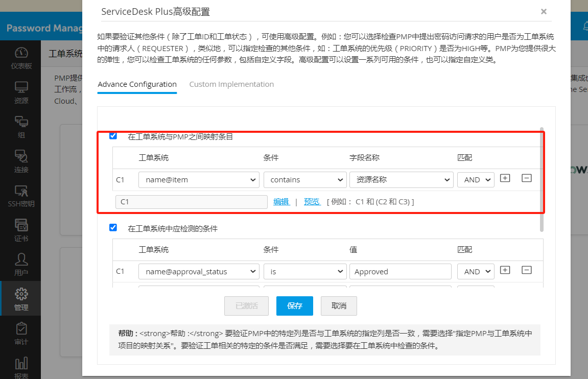The image size is (588, 379).
Task: Click the 已激活 button
Action: pos(246,306)
